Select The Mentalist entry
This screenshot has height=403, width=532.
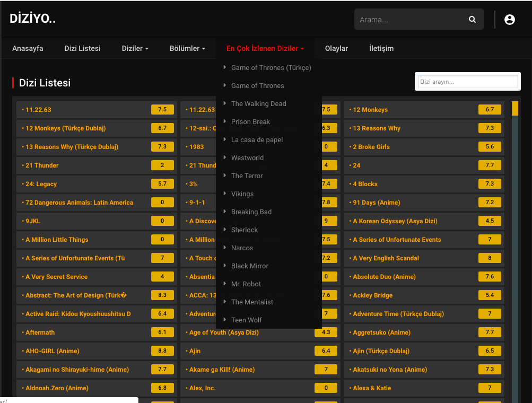(252, 302)
